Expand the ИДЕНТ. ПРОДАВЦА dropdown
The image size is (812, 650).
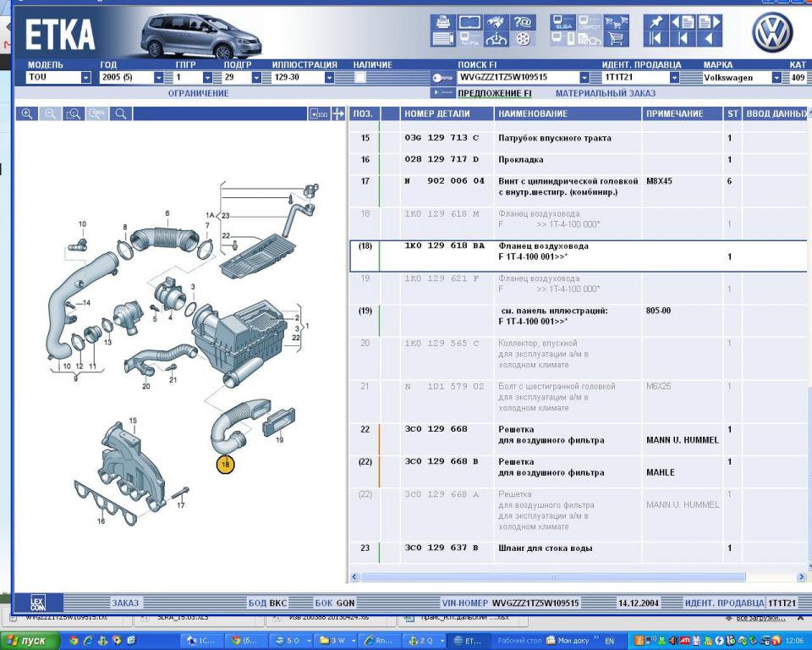[674, 78]
